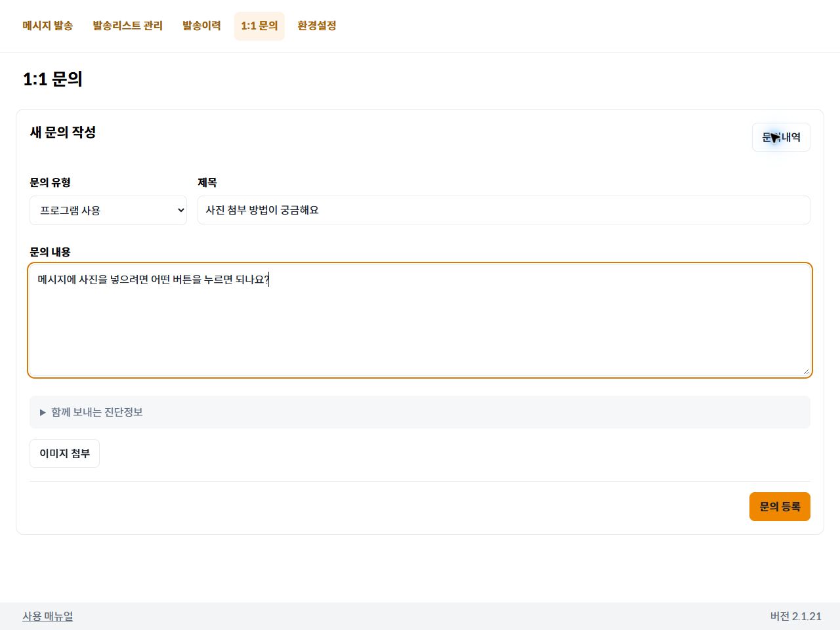Click the 1:1 문의 page heading
This screenshot has width=840, height=630.
coord(52,79)
